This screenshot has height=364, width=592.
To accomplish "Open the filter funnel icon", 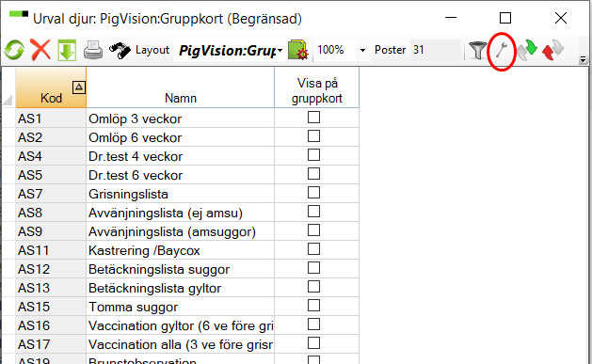I will point(477,50).
